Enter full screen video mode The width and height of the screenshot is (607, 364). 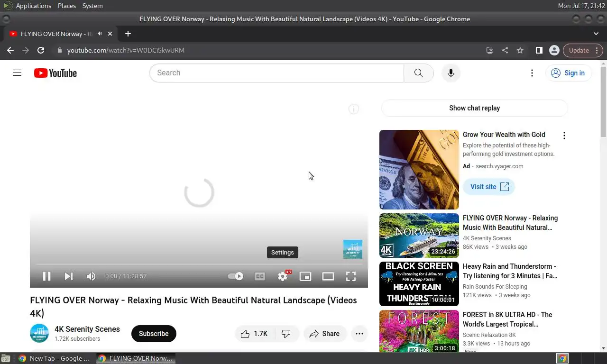click(351, 276)
